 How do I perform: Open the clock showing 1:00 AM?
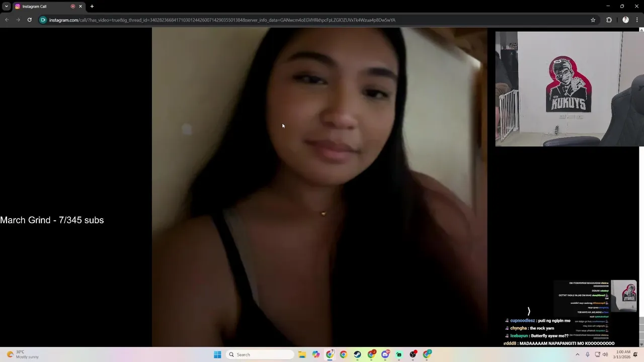click(x=623, y=354)
